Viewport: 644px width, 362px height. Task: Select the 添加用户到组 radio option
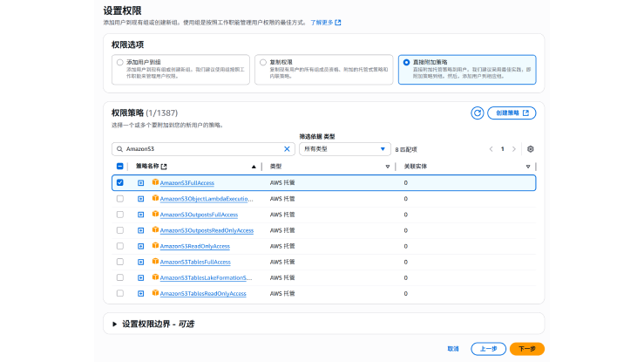120,63
